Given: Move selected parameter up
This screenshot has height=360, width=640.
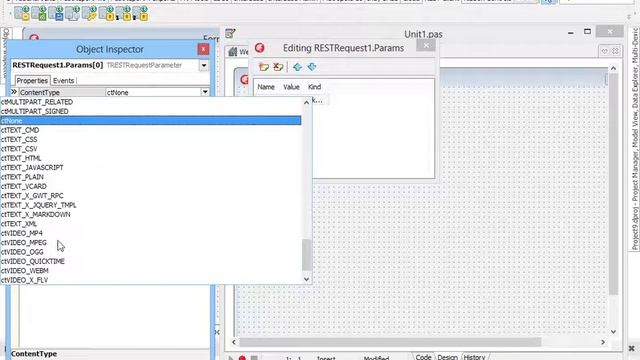Looking at the screenshot, I should [298, 67].
